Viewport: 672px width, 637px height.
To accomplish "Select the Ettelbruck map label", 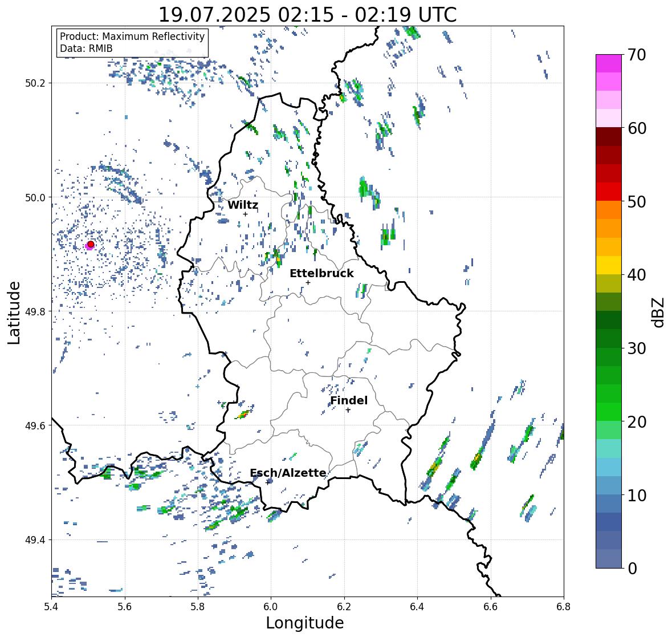I will [321, 273].
